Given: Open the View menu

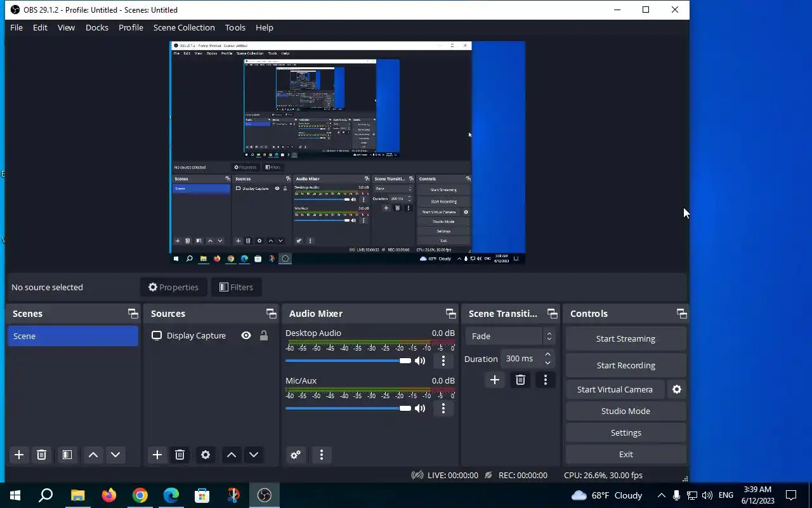Looking at the screenshot, I should [x=66, y=27].
